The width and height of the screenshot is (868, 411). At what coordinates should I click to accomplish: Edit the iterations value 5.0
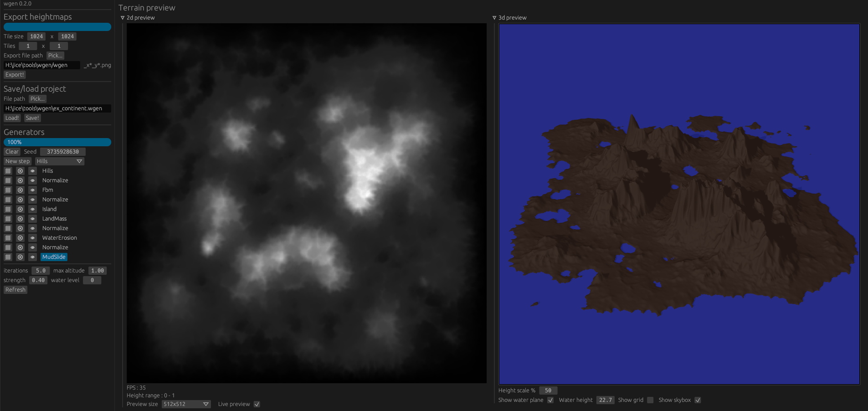coord(41,271)
